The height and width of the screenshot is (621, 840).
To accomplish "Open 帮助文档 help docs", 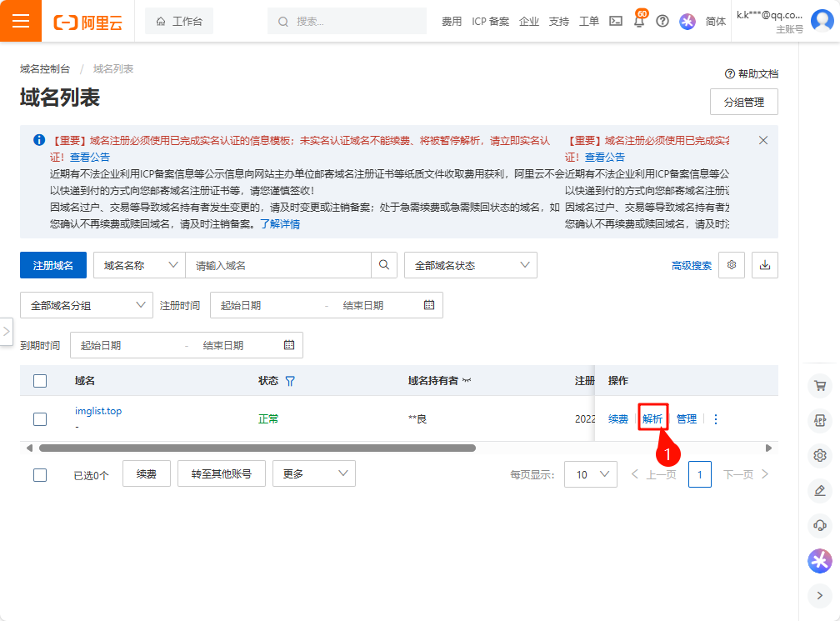I will [x=752, y=74].
